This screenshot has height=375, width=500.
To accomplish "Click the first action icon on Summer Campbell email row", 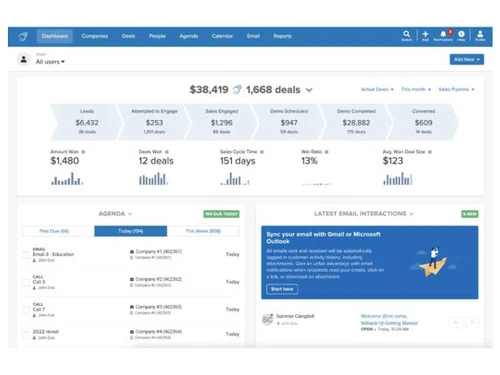I will click(x=456, y=322).
